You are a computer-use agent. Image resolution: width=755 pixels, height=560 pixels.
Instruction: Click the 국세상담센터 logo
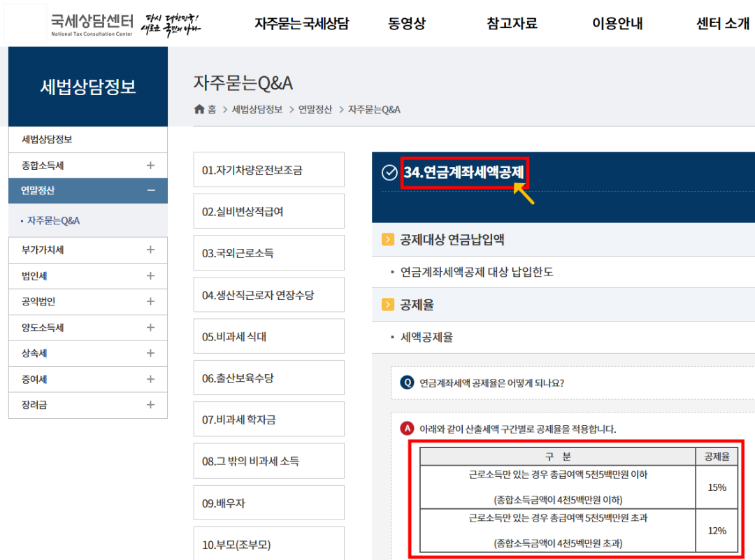[91, 23]
